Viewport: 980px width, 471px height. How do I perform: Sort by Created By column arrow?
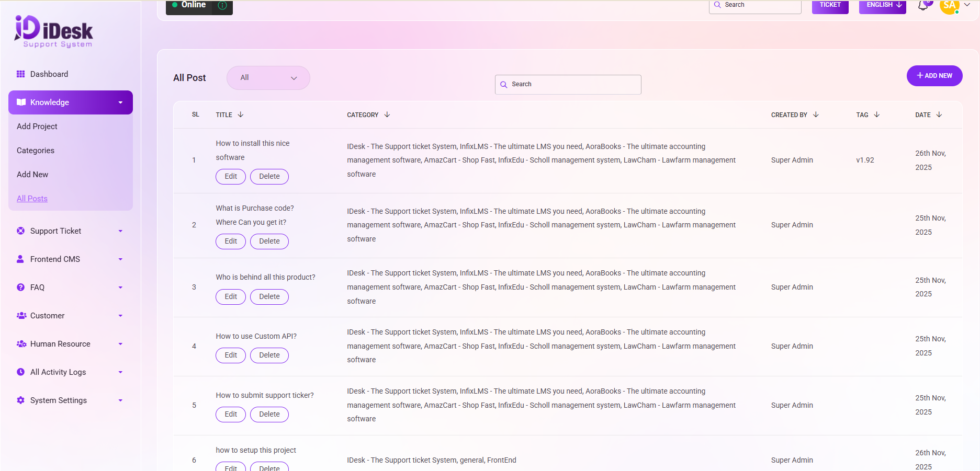[816, 114]
